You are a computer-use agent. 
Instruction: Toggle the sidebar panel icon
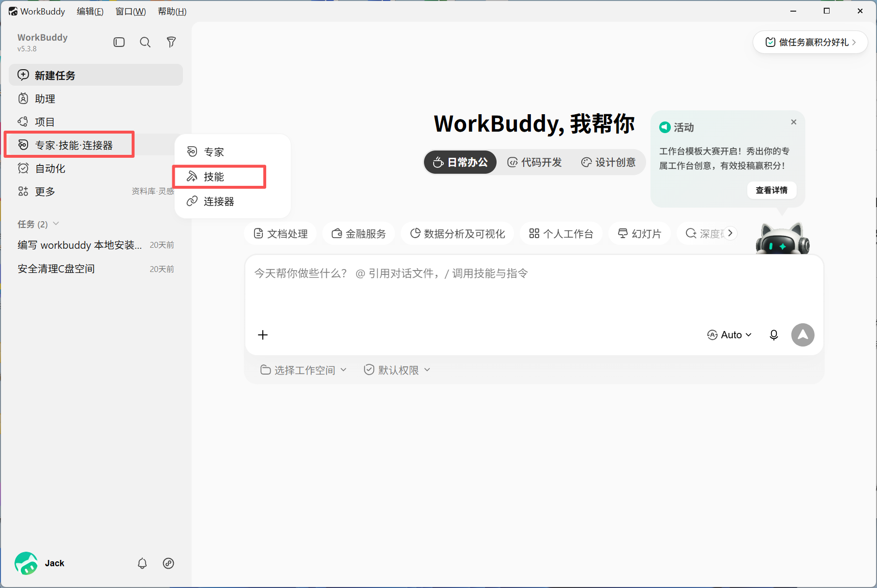click(119, 42)
